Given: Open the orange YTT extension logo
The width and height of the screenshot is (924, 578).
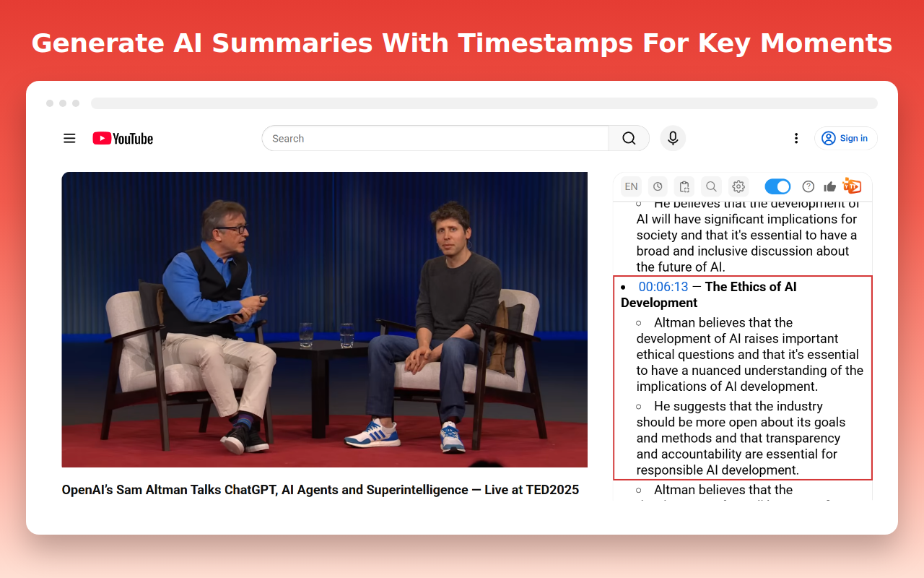Looking at the screenshot, I should coord(852,186).
